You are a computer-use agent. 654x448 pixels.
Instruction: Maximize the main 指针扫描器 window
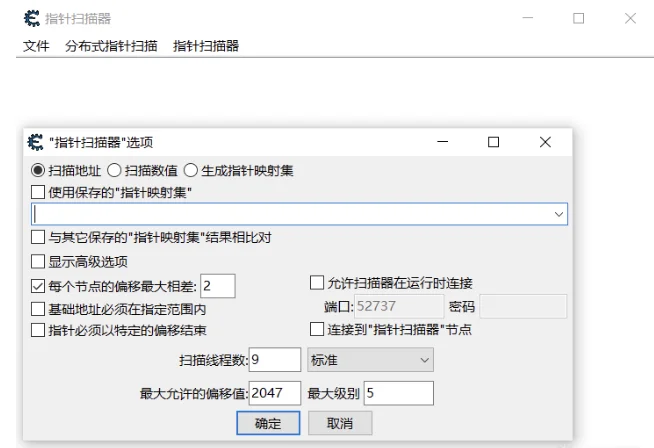tap(579, 18)
